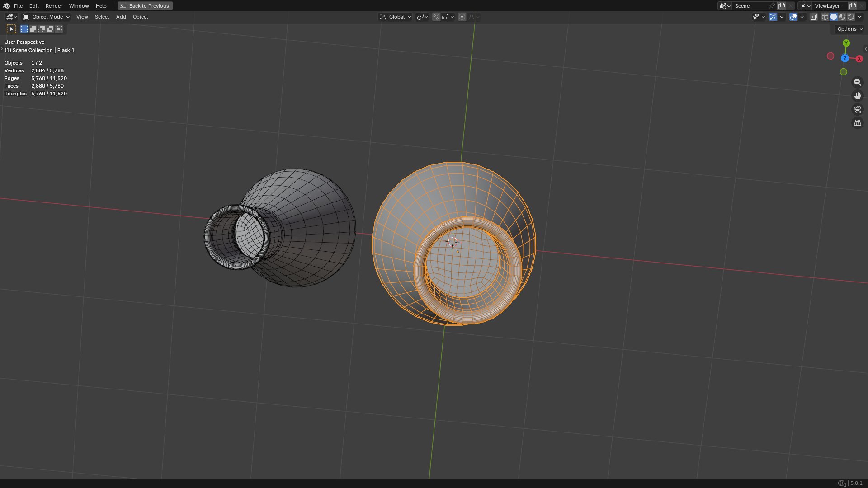
Task: Open the Object Mode dropdown
Action: (46, 17)
